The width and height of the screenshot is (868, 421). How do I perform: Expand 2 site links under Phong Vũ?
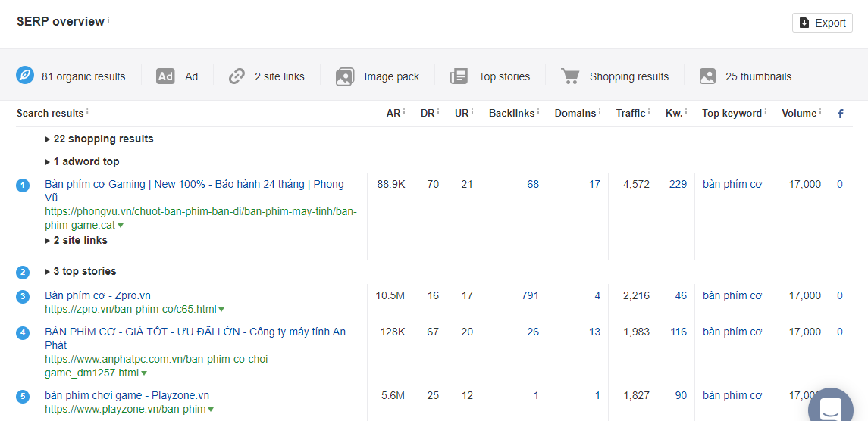pos(76,240)
